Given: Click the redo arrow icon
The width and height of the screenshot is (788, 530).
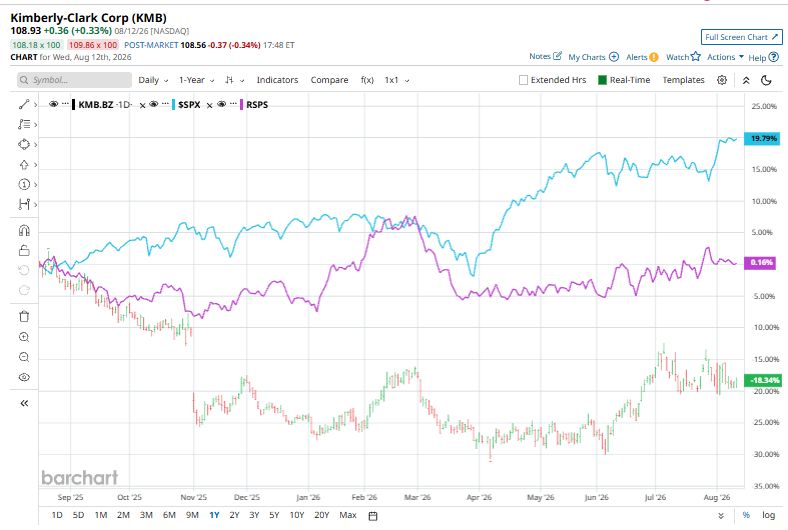Looking at the screenshot, I should (x=24, y=290).
